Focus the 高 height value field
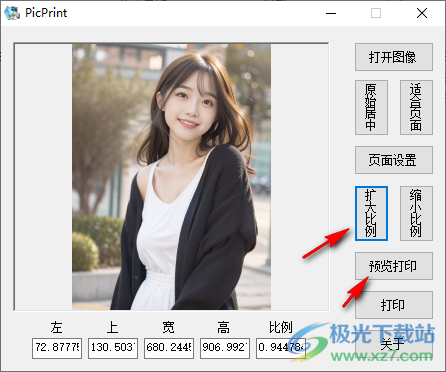 coord(225,348)
